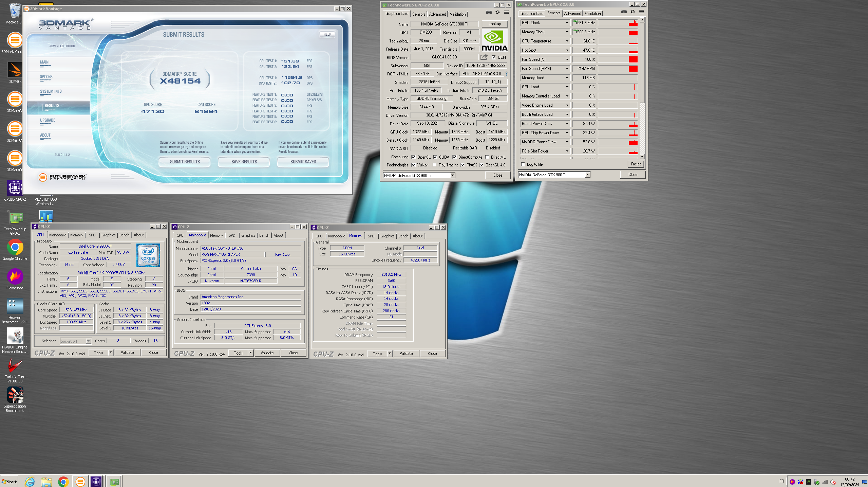Open the Tools dropdown arrow in CPU-Z CPU window
The image size is (868, 487).
pos(111,353)
